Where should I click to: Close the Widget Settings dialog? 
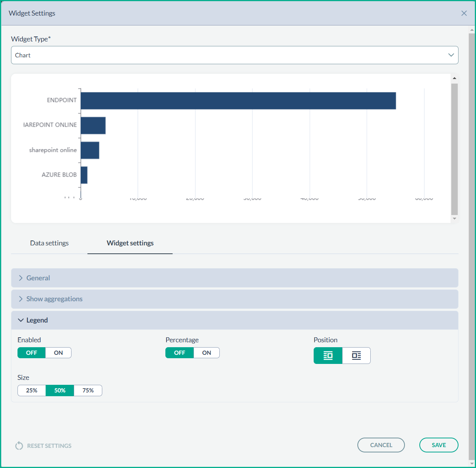coord(464,13)
